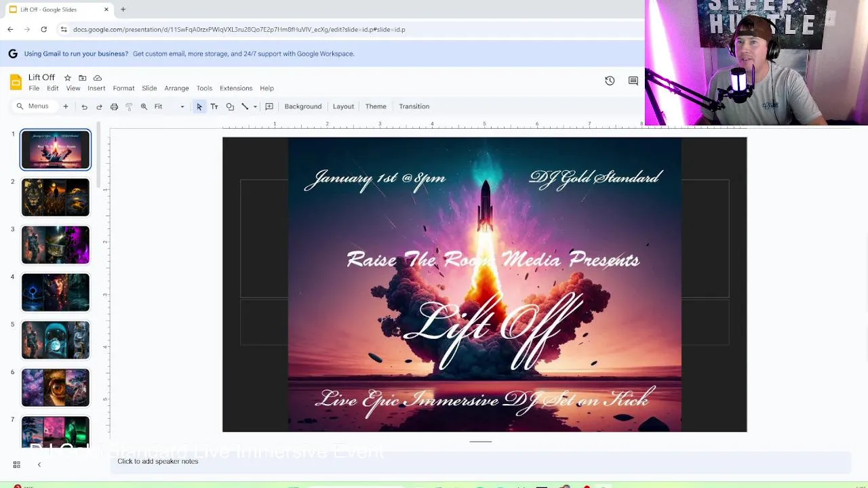The image size is (868, 488).
Task: Open a new browser tab
Action: click(x=123, y=9)
